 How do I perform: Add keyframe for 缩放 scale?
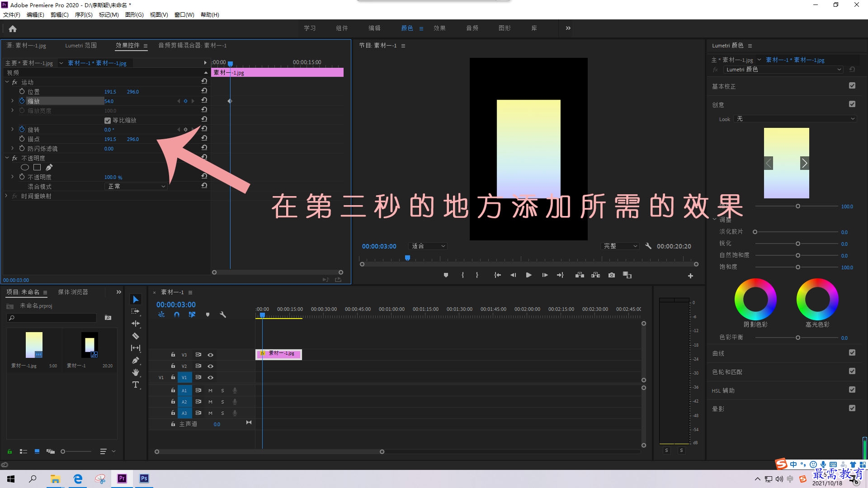[x=185, y=101]
